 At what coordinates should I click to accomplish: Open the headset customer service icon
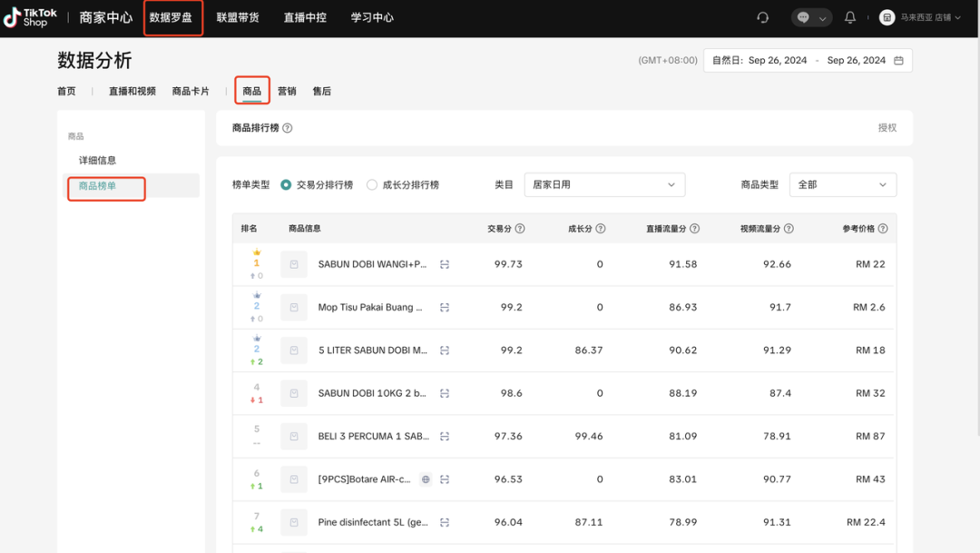[x=762, y=17]
